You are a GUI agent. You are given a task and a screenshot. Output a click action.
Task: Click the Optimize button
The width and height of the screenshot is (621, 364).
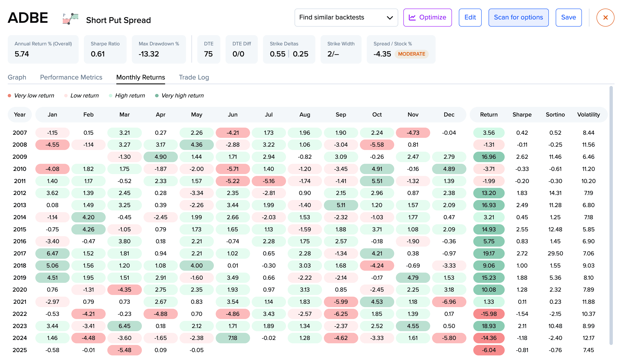click(427, 18)
